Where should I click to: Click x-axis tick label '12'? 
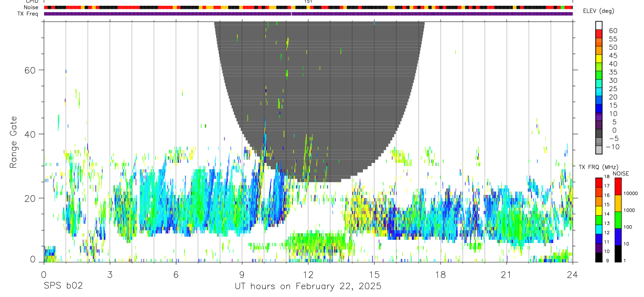pyautogui.click(x=308, y=274)
